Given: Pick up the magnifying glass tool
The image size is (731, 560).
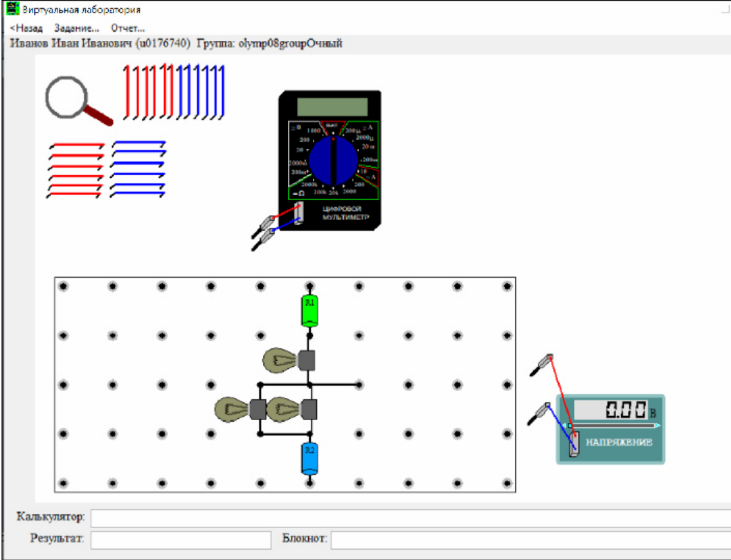Looking at the screenshot, I should point(78,100).
